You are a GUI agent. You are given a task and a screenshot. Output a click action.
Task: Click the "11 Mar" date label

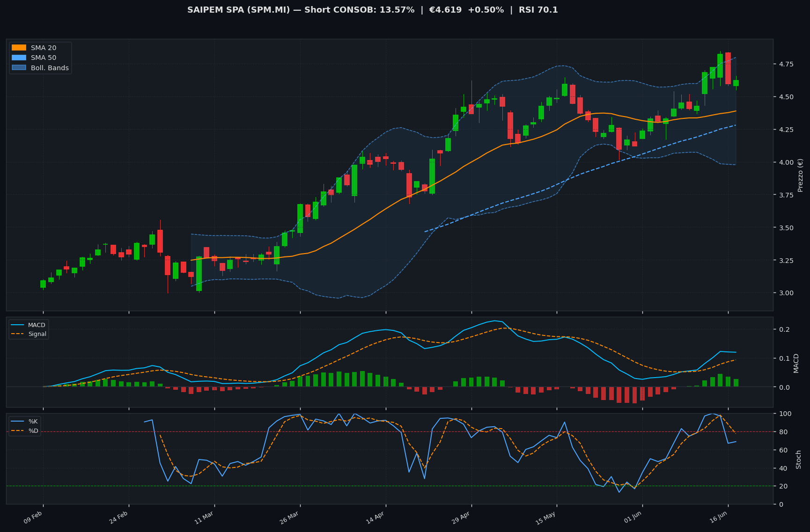click(204, 517)
